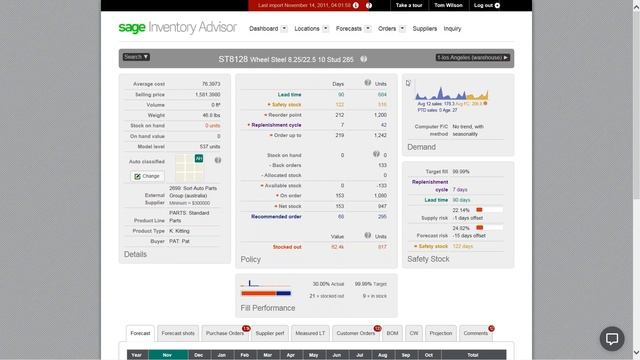Click the Forecasts menu label

pos(349,29)
